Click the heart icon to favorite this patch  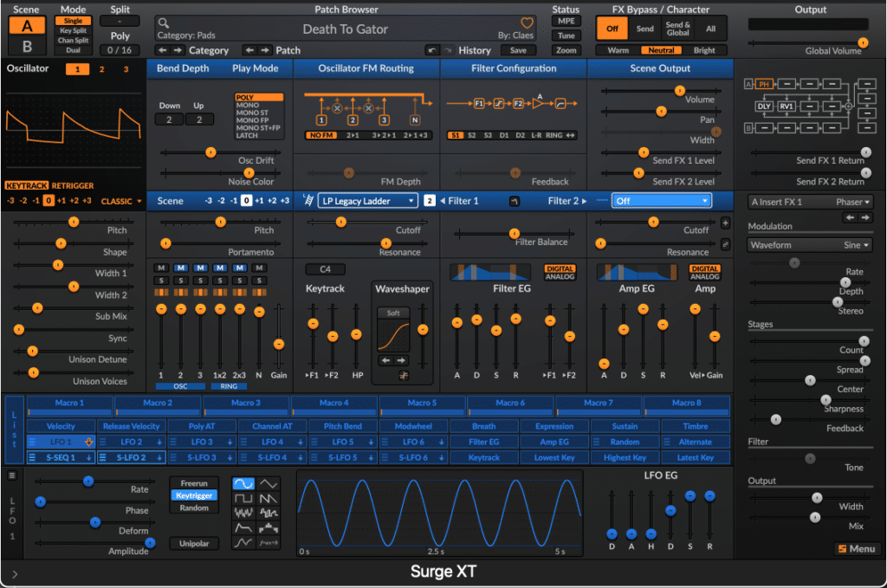tap(527, 24)
